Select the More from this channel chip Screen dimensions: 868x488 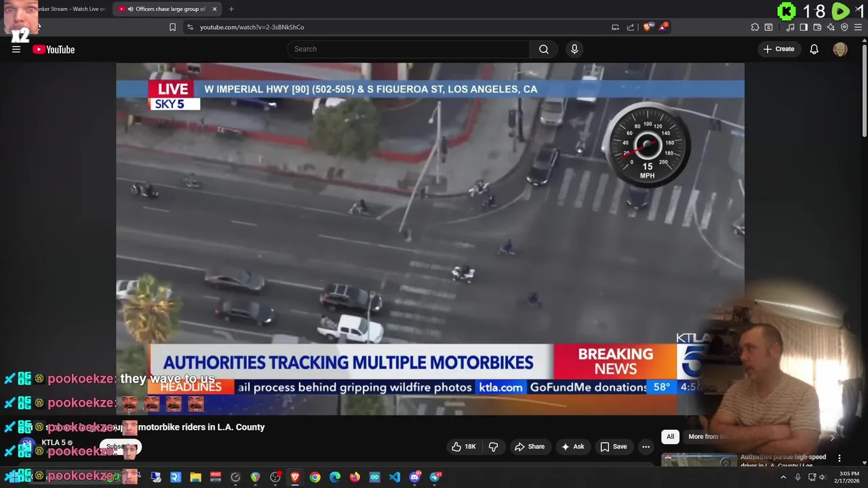[708, 436]
